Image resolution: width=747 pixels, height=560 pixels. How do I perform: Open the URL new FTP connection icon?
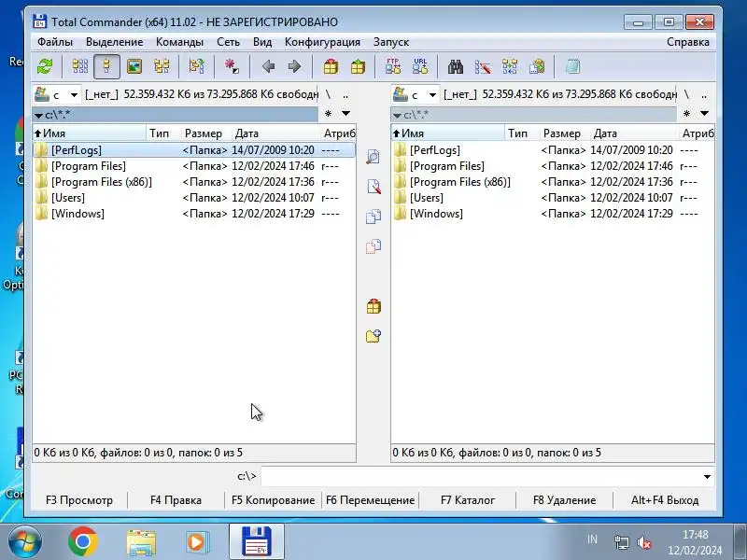coord(420,66)
